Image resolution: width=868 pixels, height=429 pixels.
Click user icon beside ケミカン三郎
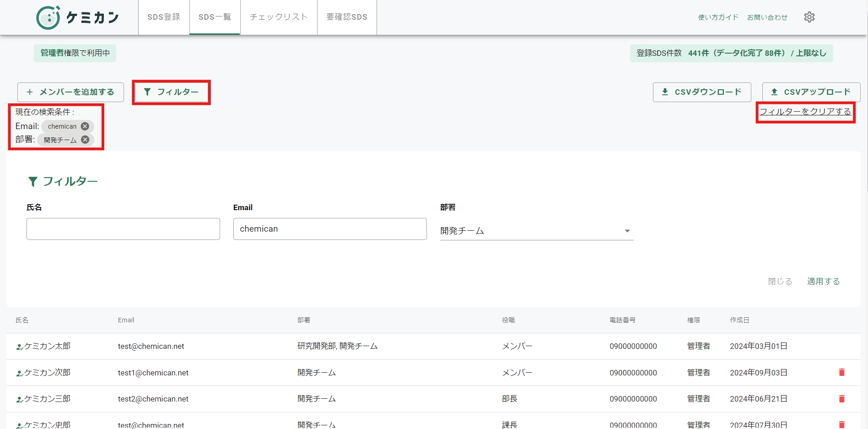[20, 399]
